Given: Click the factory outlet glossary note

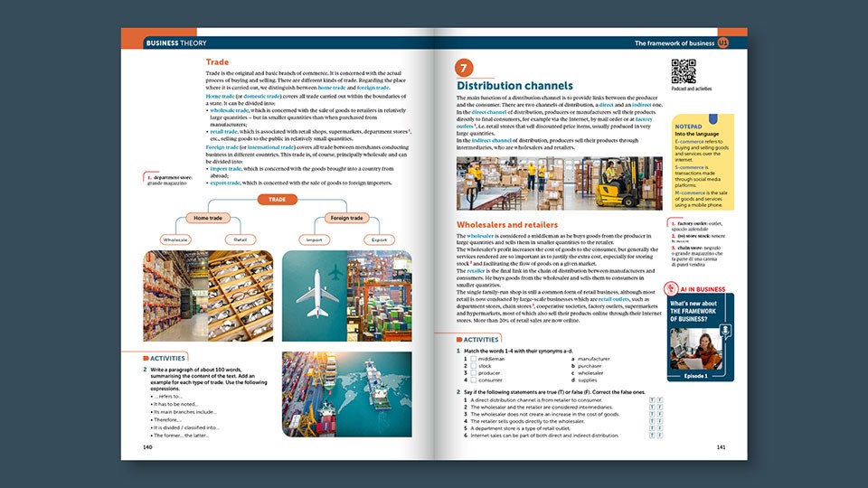Looking at the screenshot, I should [x=697, y=226].
